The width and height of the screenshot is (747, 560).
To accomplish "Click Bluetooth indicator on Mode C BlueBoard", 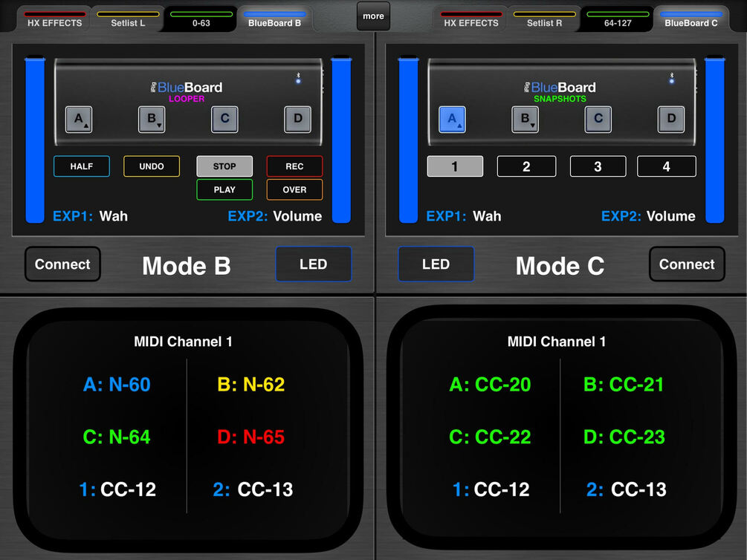I will (672, 78).
